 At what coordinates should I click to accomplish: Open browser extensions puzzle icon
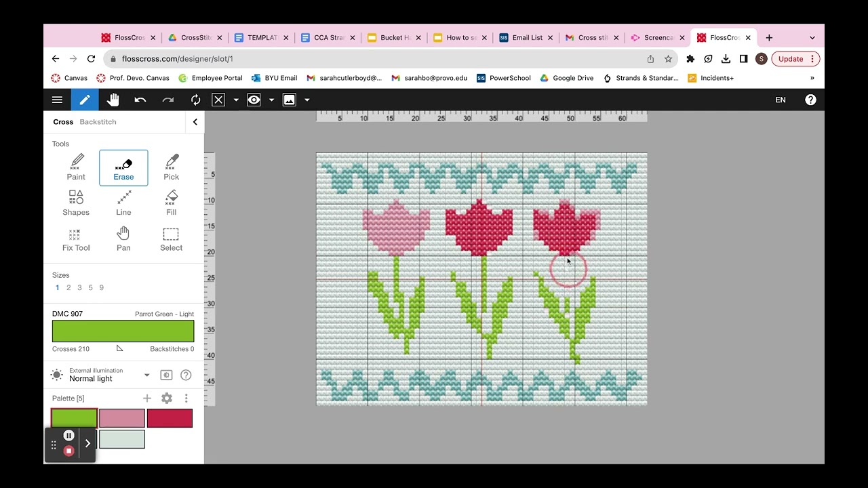pyautogui.click(x=690, y=59)
